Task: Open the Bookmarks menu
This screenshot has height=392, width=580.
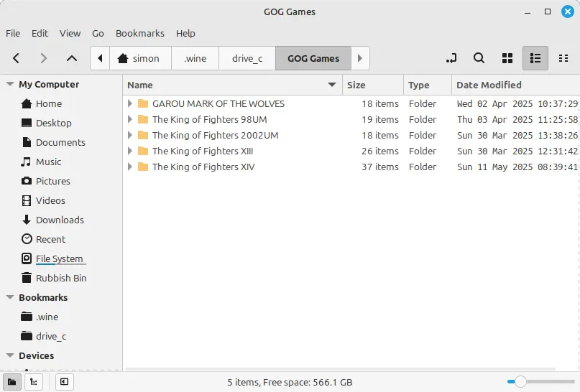Action: 140,33
